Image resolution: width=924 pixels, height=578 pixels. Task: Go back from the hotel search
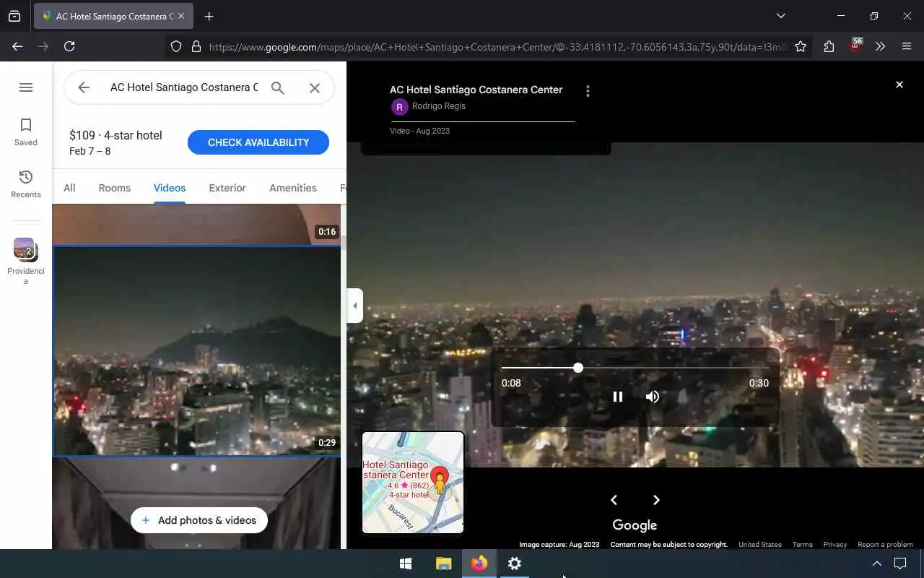click(84, 87)
